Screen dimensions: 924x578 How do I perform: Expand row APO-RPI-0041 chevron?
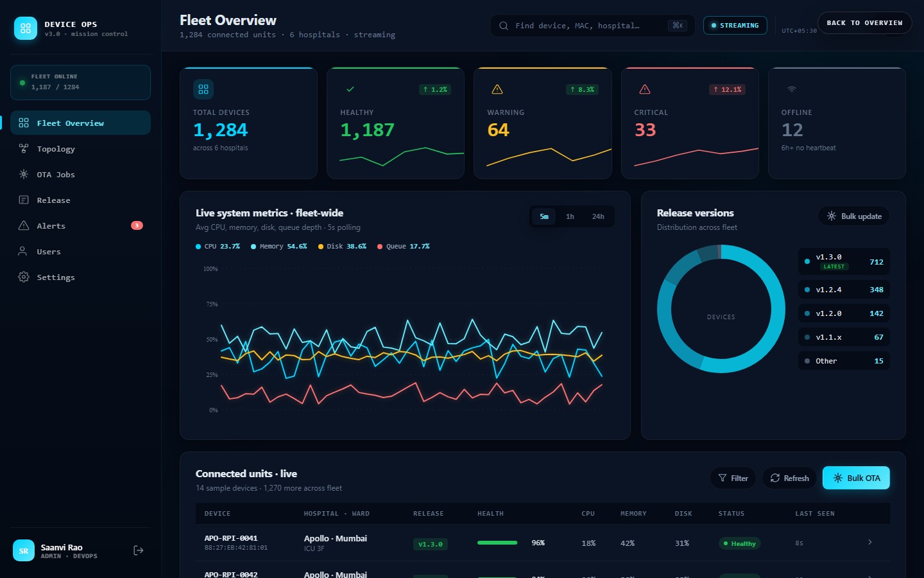click(x=870, y=542)
